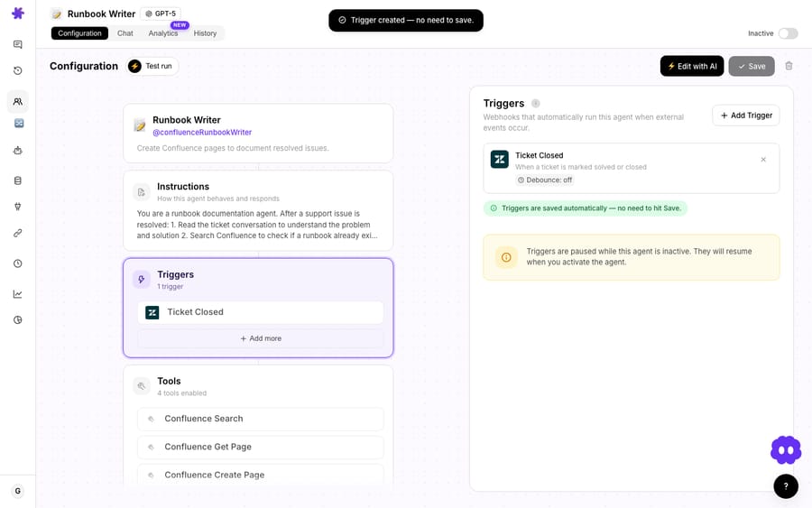Click the trash delete agent icon
Screen dimensions: 812x508
(789, 66)
